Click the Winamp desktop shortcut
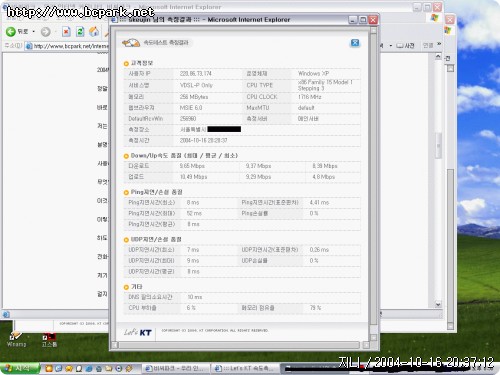The width and height of the screenshot is (500, 375). pos(16,340)
